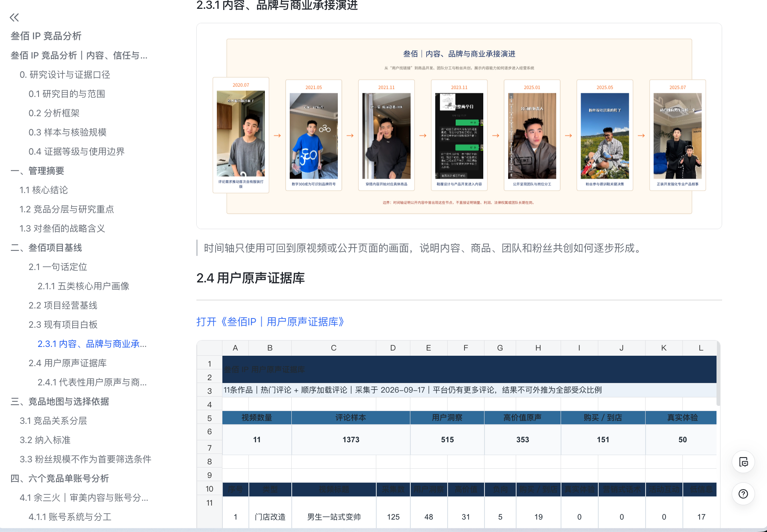
Task: Select outline item 3.1 竞品关系分层
Action: pos(53,421)
